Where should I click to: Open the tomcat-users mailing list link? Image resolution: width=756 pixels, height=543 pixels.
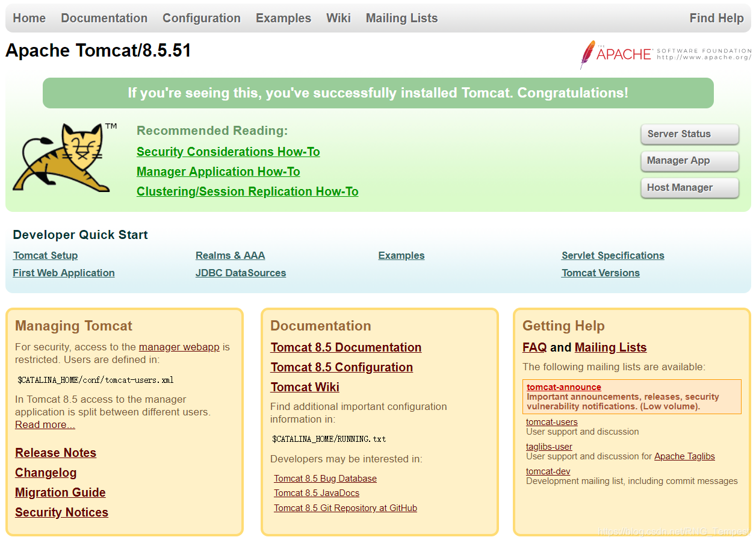pyautogui.click(x=552, y=422)
